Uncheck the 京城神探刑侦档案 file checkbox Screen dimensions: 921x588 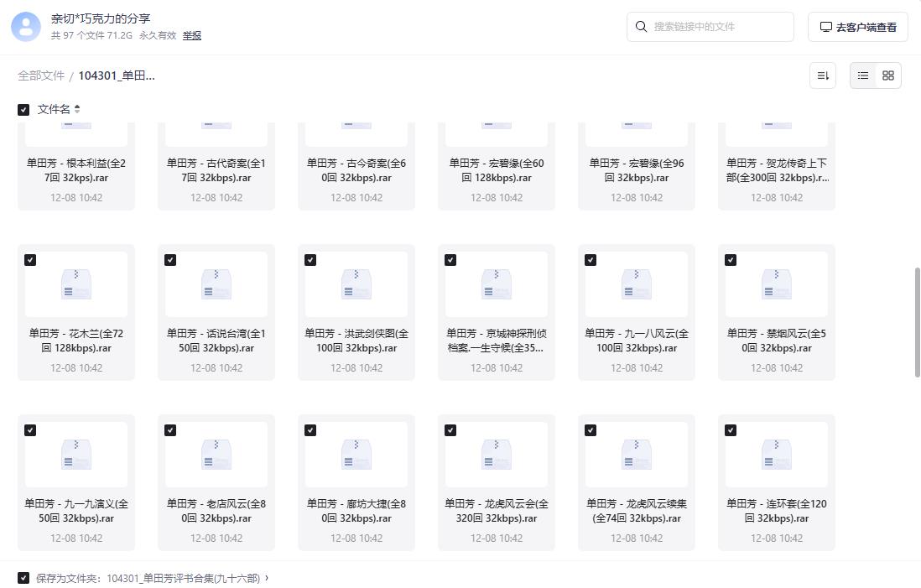[450, 260]
